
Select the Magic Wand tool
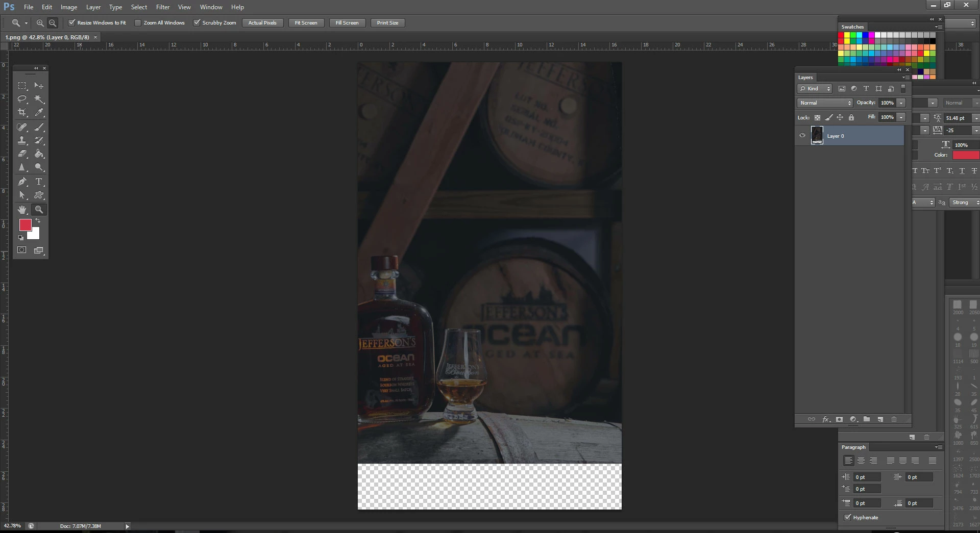tap(39, 99)
